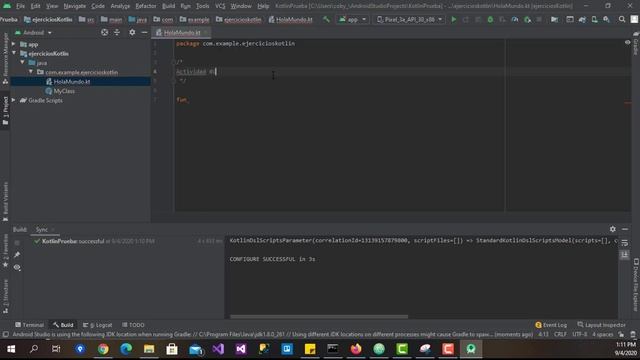640x360 pixels.
Task: Toggle the Resource Manager side panel
Action: (x=5, y=58)
